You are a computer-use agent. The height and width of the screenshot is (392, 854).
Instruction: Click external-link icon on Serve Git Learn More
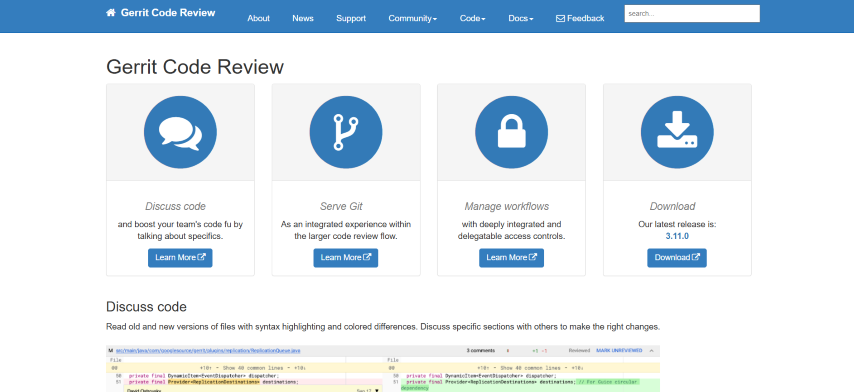(367, 258)
